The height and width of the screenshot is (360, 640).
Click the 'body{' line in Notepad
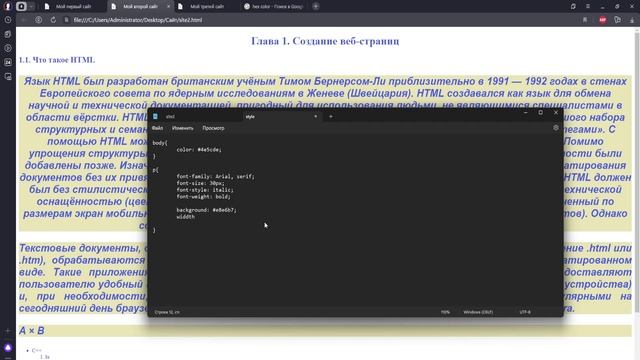(160, 143)
